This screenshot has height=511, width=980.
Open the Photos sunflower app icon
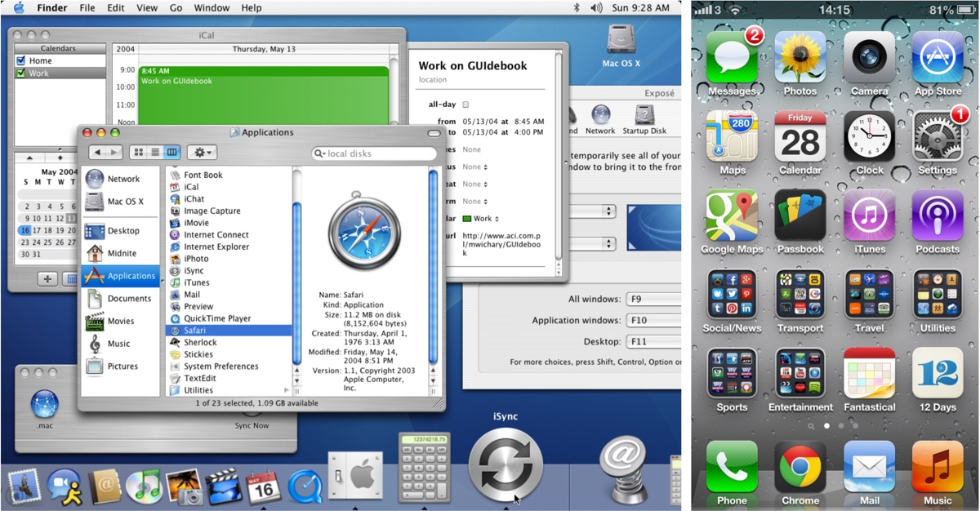[x=800, y=57]
